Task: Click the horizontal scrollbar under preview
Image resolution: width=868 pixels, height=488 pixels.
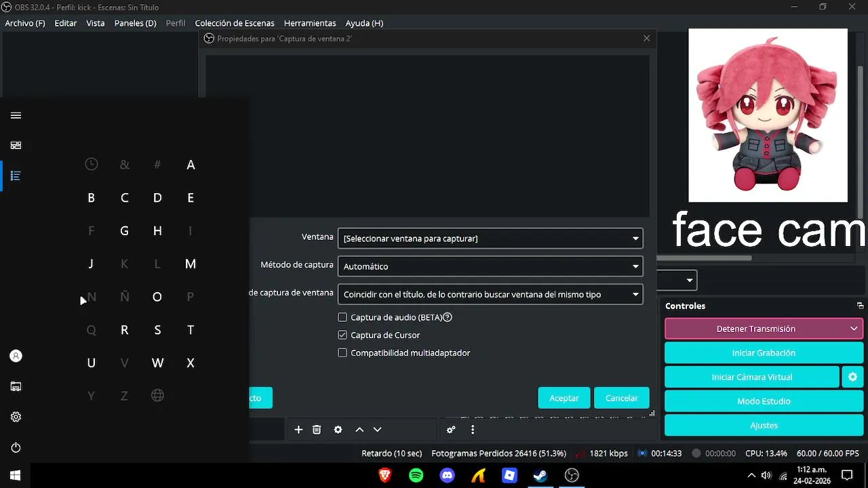Action: pyautogui.click(x=704, y=258)
